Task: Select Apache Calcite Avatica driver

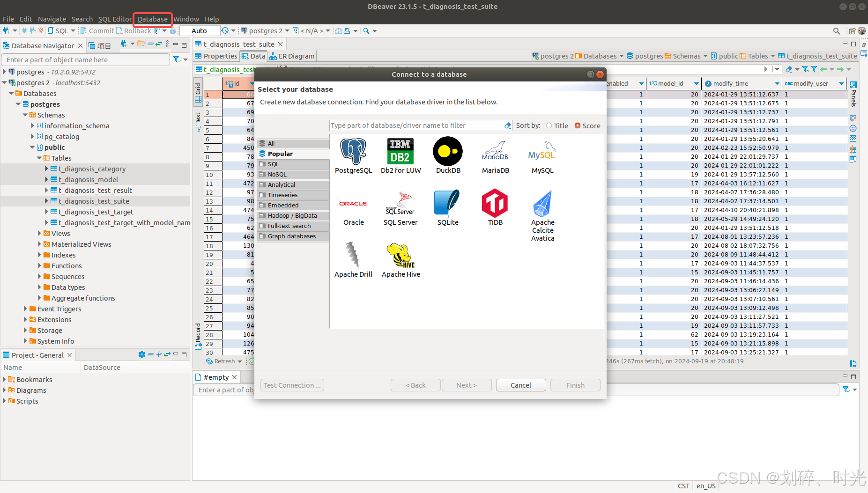Action: 542,215
